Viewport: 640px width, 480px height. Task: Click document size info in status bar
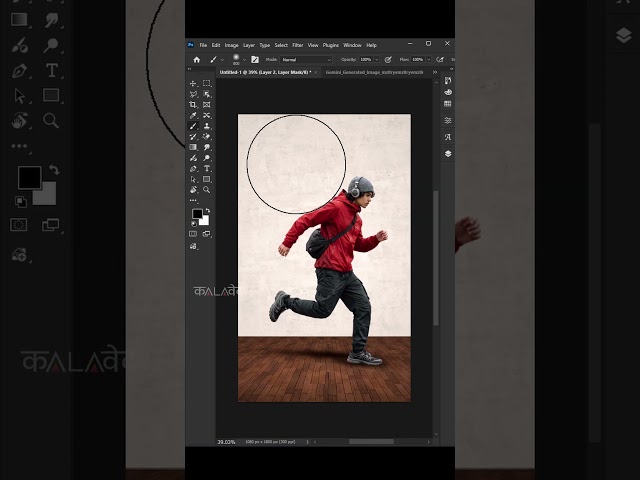(x=270, y=442)
